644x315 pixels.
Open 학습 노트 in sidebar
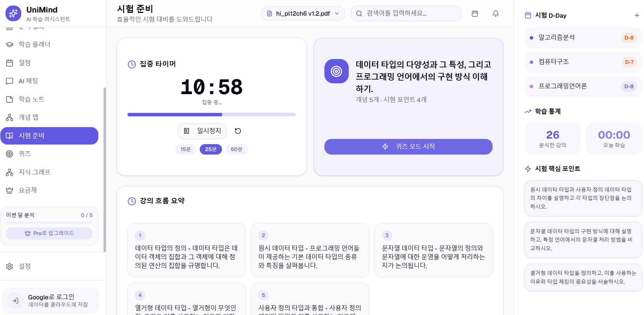coord(49,99)
